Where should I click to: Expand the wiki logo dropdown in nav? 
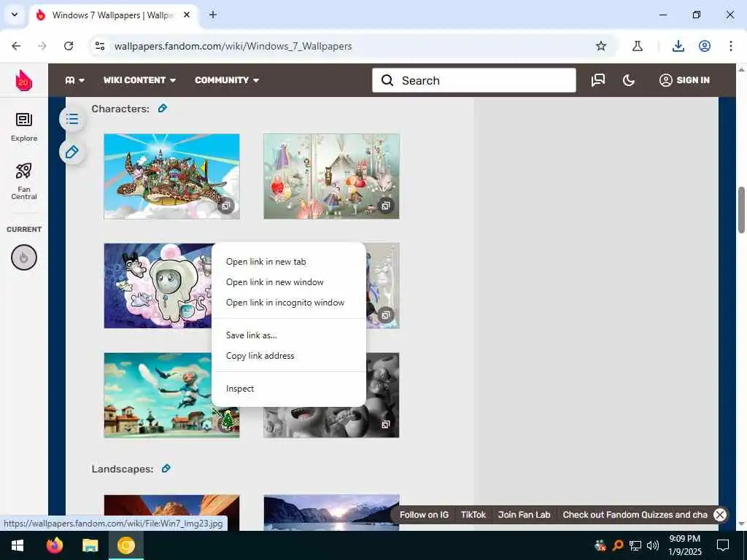[x=75, y=80]
